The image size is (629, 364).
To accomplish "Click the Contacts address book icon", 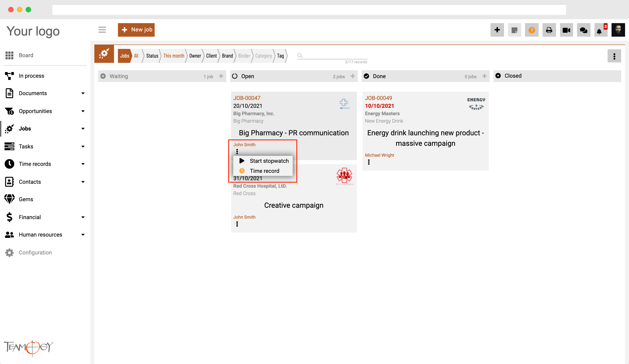I will pos(9,182).
